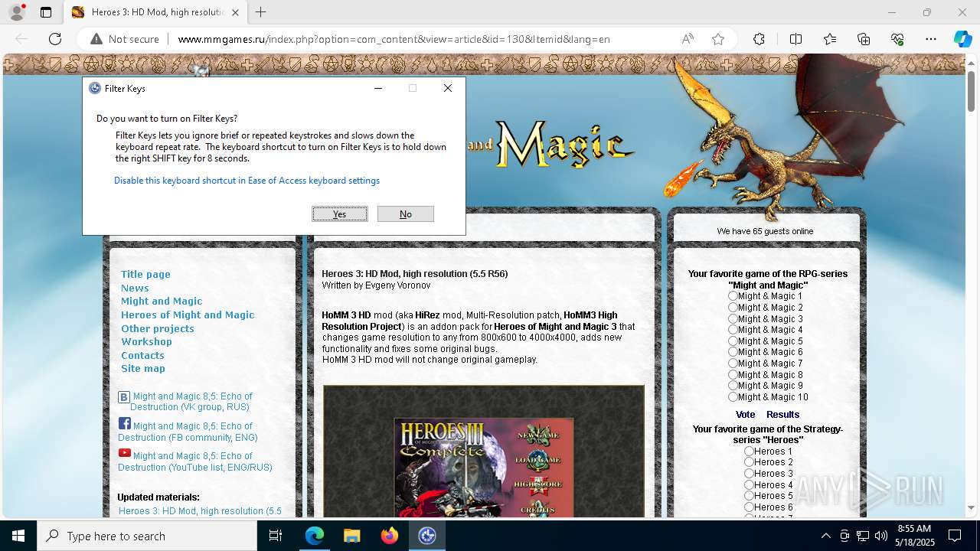Select Might & Magic 2 radio button
The image size is (980, 551).
(733, 307)
